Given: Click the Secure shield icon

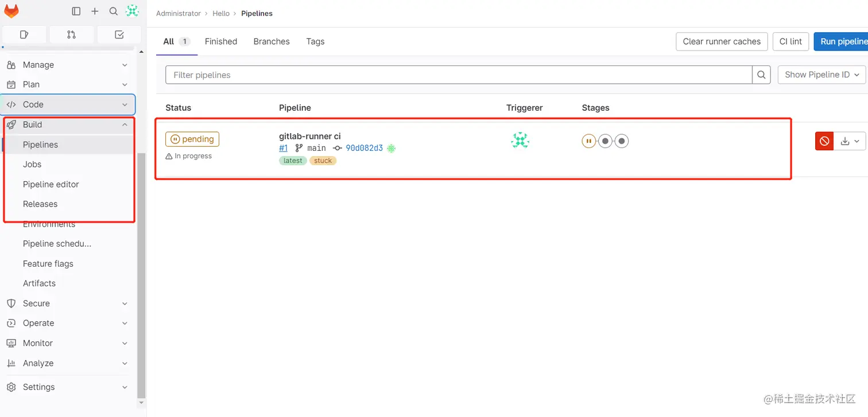Looking at the screenshot, I should tap(11, 303).
